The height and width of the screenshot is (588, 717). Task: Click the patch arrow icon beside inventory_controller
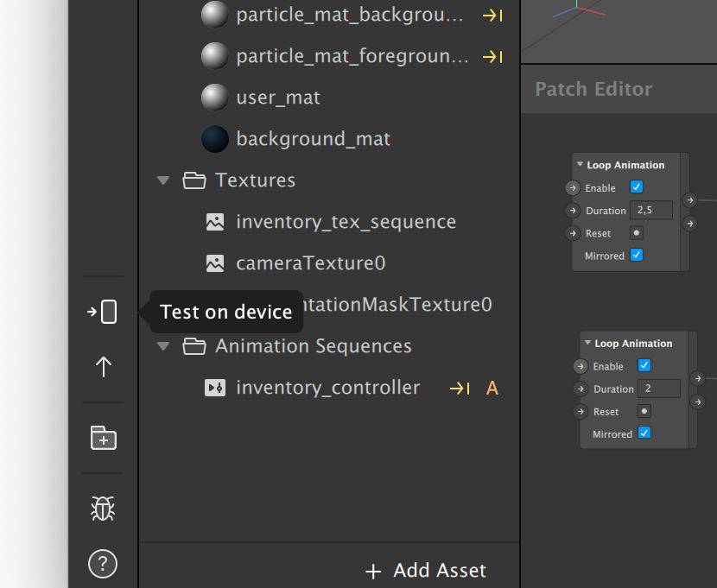[460, 389]
